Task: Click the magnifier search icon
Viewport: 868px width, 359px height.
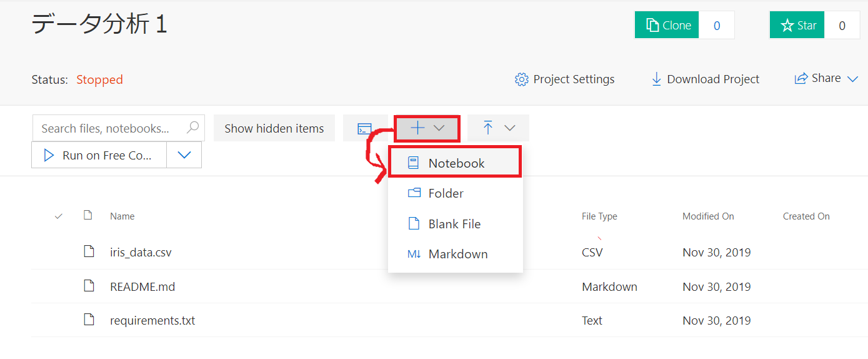Action: (x=193, y=128)
